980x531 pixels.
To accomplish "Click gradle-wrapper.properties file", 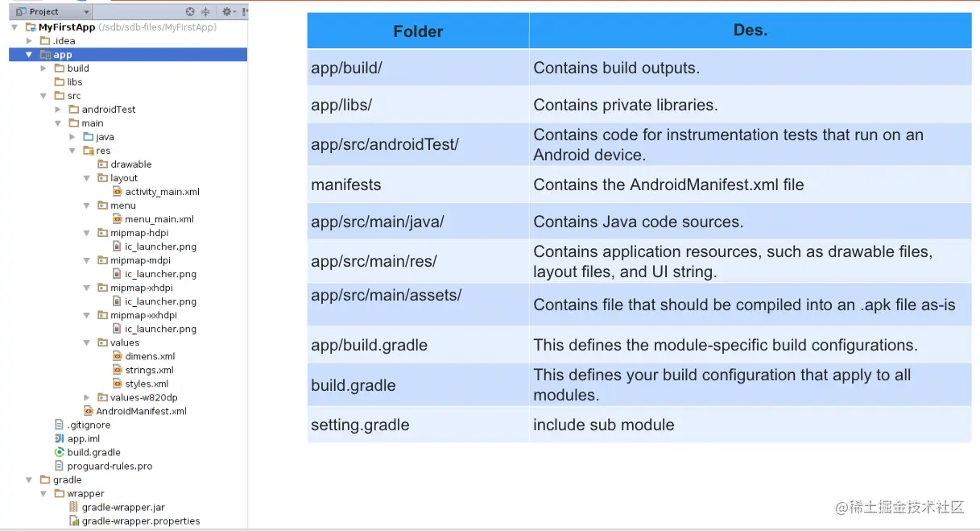I will click(x=140, y=521).
